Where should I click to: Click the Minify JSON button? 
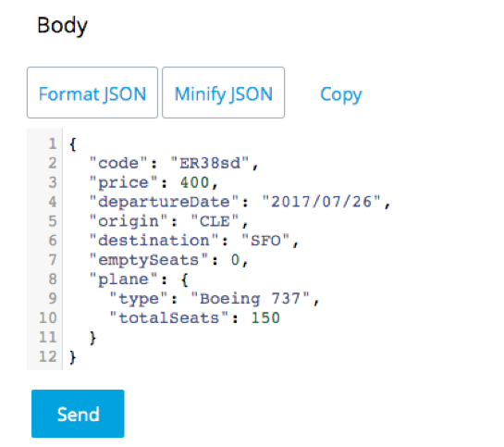pyautogui.click(x=224, y=93)
